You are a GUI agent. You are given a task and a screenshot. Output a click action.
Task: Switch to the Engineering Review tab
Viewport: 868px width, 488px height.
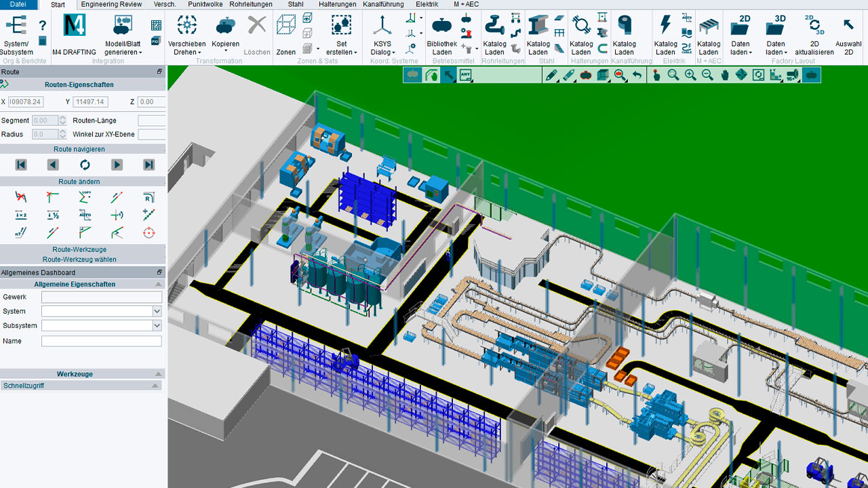pos(111,4)
